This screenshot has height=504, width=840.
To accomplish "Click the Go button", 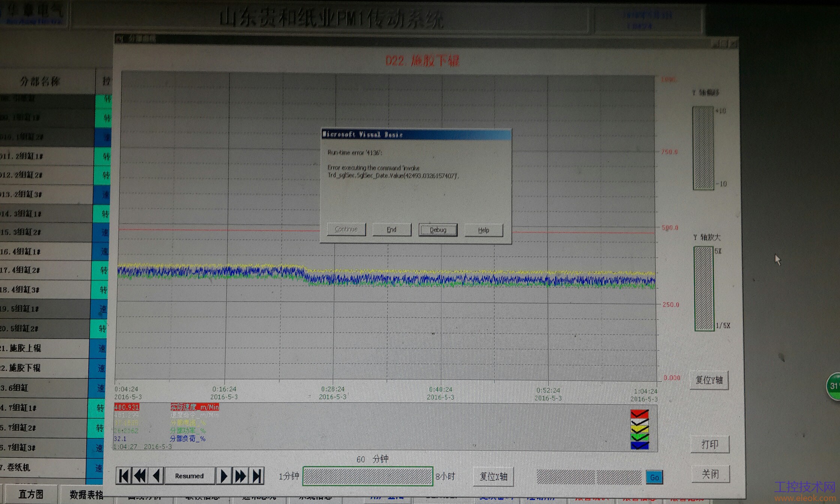I will 654,477.
